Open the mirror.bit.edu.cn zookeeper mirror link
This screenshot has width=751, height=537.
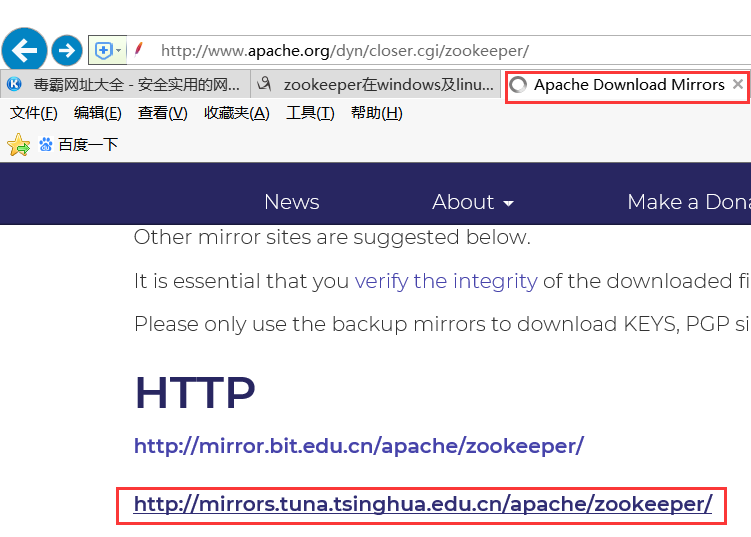pos(359,446)
